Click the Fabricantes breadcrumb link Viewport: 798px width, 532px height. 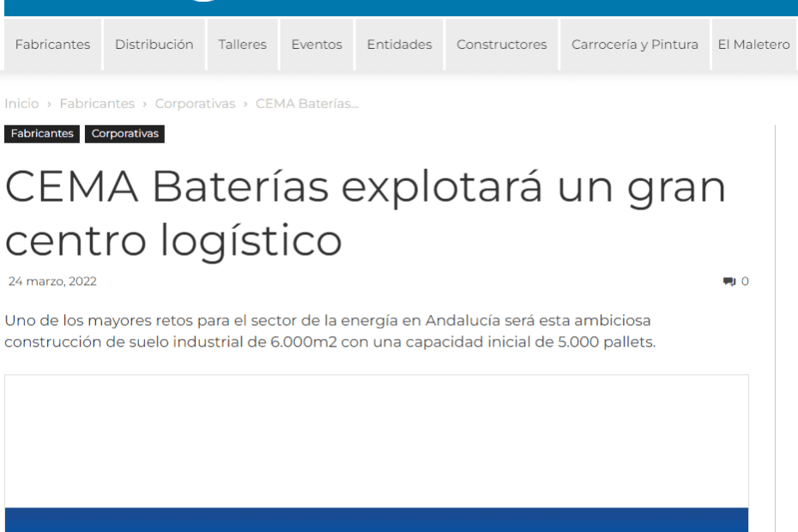pos(97,104)
